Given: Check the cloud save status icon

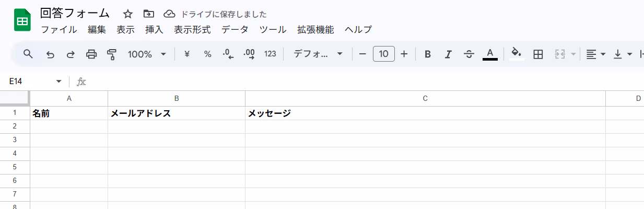Looking at the screenshot, I should pos(169,14).
